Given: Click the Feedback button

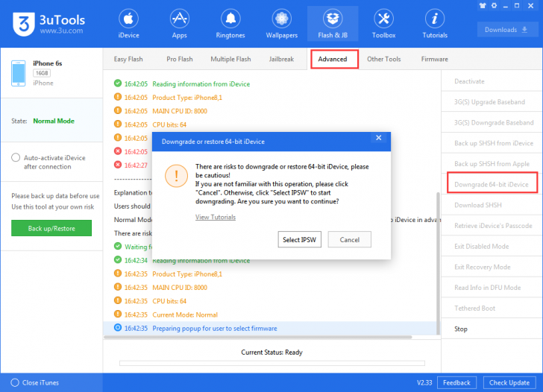Looking at the screenshot, I should pyautogui.click(x=456, y=382).
